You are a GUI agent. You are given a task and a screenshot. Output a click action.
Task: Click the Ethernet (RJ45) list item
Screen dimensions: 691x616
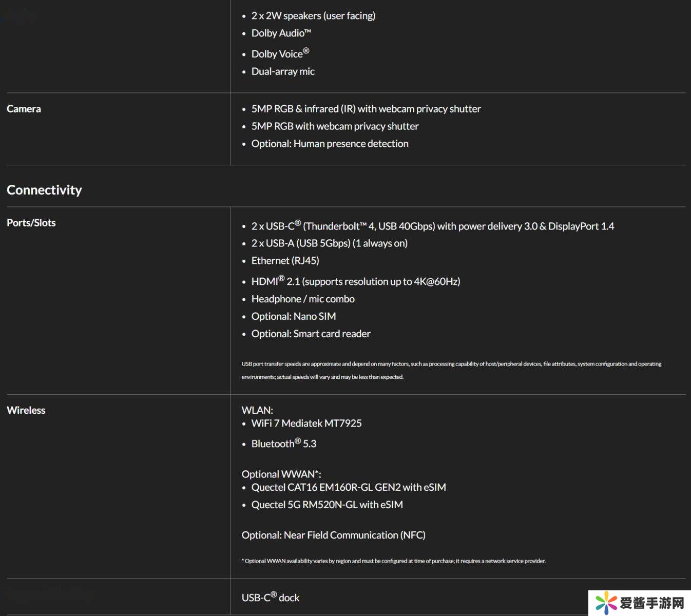coord(285,261)
